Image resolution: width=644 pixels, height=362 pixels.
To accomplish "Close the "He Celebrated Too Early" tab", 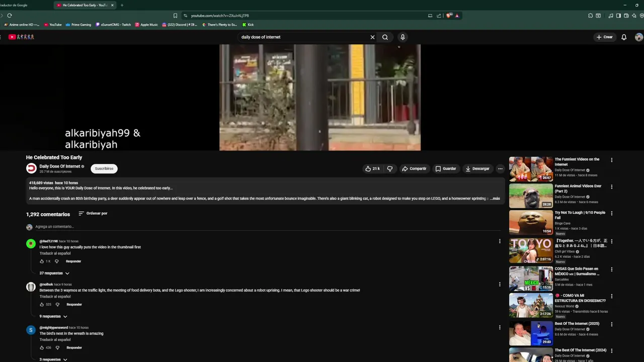I will [112, 5].
